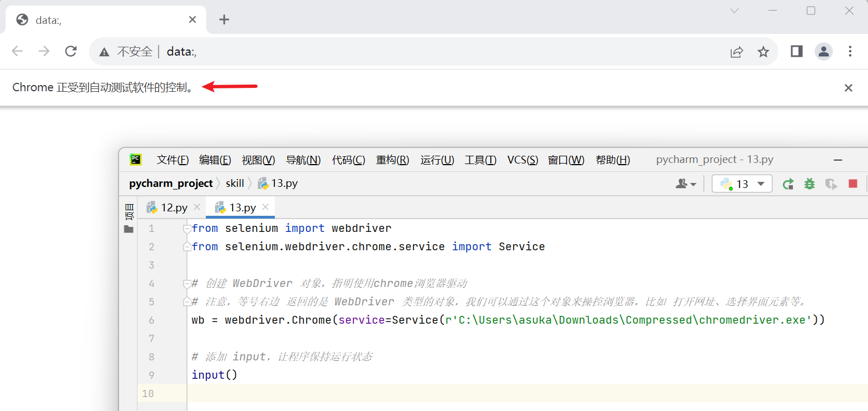Screen dimensions: 868x411
Task: Click the 'import Service' text on line 2
Action: [499, 246]
